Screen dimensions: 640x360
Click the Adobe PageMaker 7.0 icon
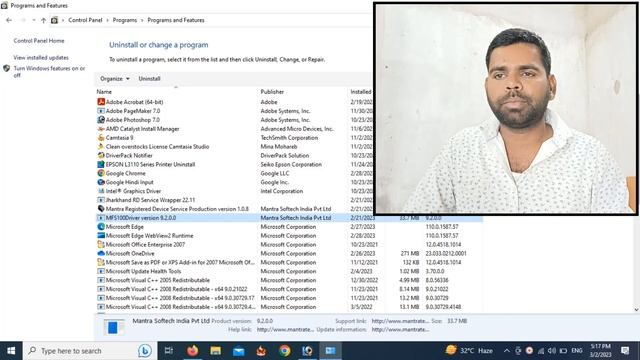click(x=101, y=111)
